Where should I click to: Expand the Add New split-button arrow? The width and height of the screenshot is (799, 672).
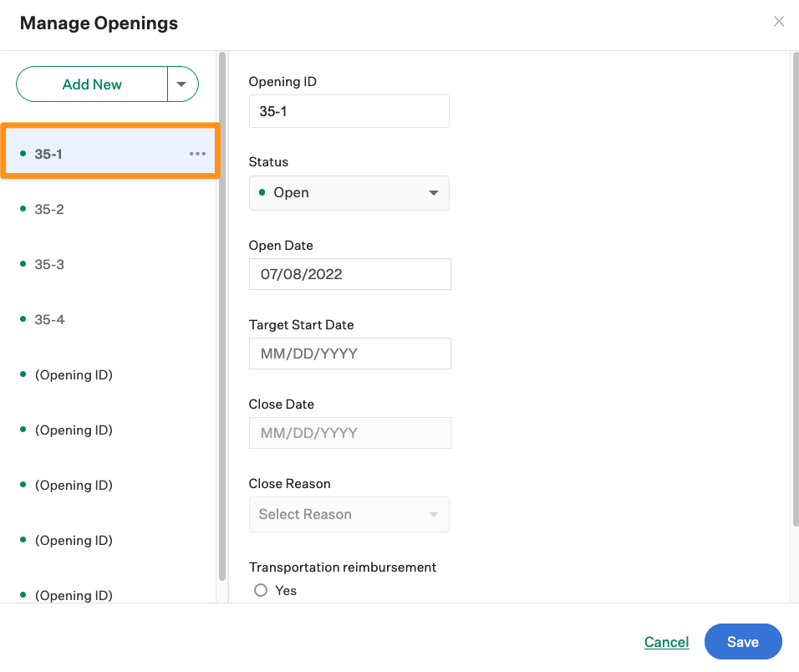tap(182, 84)
